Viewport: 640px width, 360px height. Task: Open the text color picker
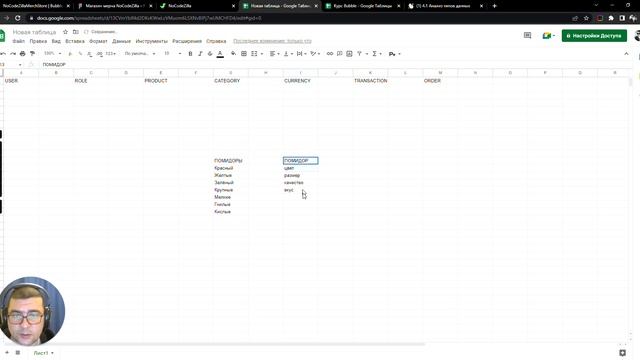[x=220, y=53]
